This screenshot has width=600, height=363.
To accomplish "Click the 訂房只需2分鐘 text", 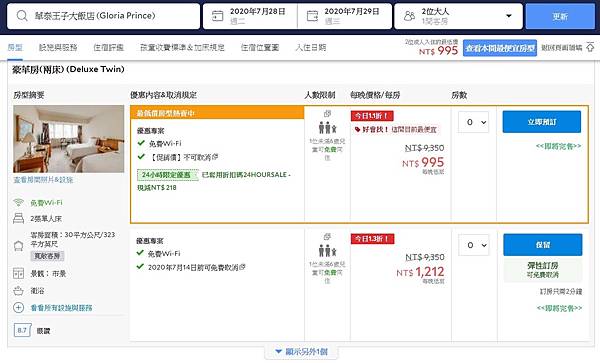I will [561, 291].
